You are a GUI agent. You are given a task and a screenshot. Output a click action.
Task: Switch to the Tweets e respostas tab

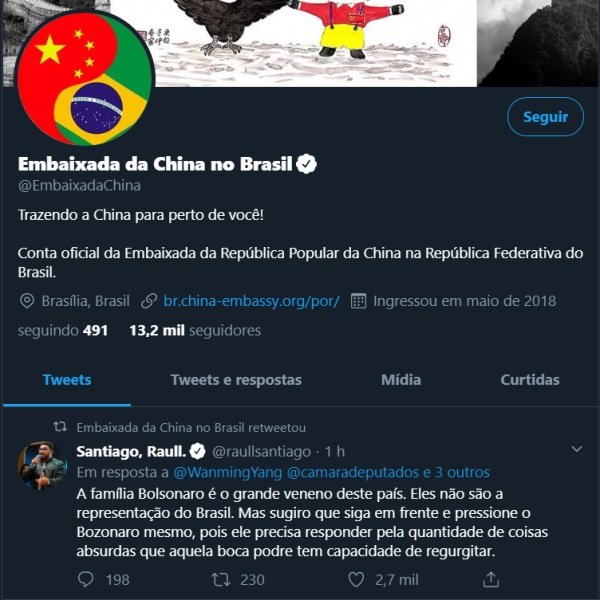click(236, 380)
